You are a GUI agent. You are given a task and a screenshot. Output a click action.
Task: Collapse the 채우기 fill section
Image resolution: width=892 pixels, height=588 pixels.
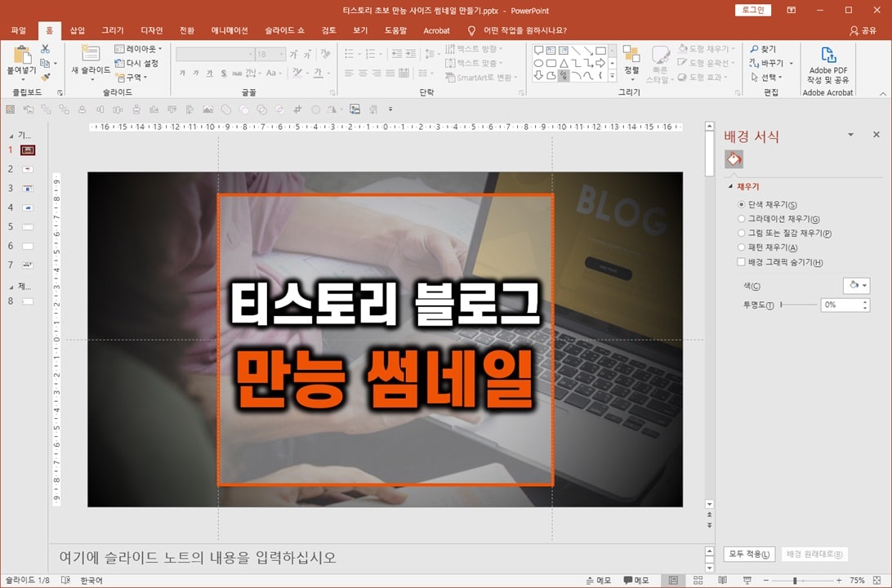730,186
